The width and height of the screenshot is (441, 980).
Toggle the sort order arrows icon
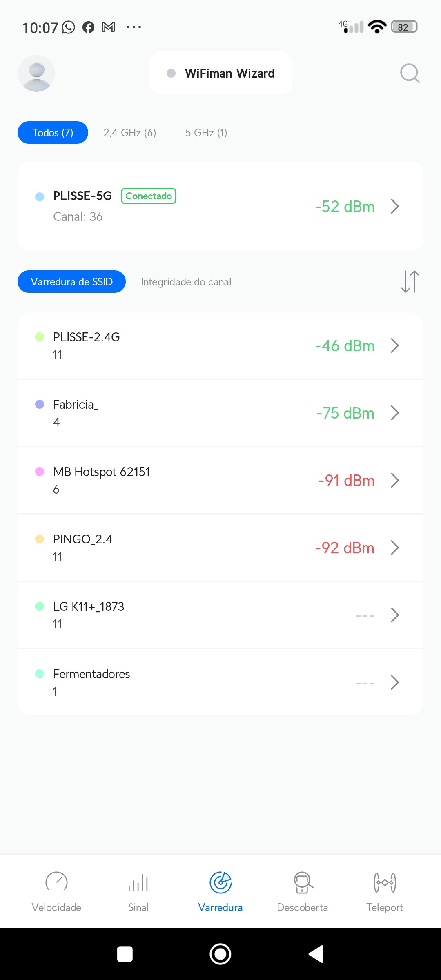coord(410,282)
